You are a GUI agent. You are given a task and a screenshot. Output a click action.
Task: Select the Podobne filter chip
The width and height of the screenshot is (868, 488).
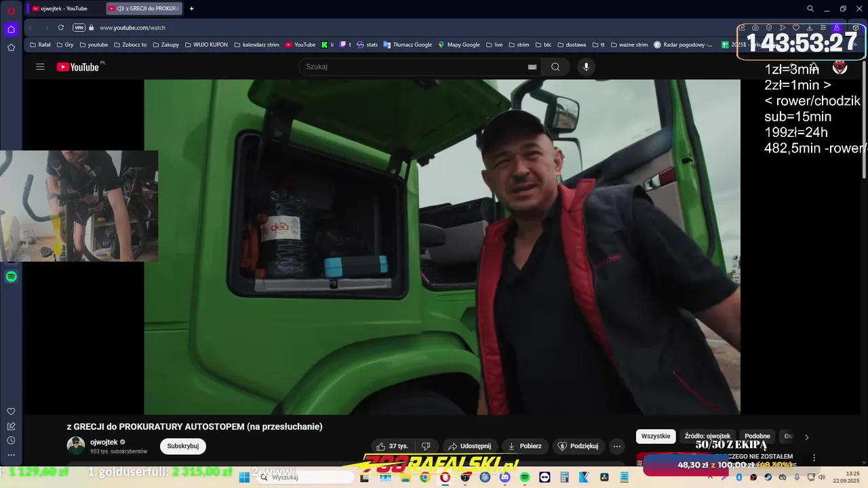757,436
